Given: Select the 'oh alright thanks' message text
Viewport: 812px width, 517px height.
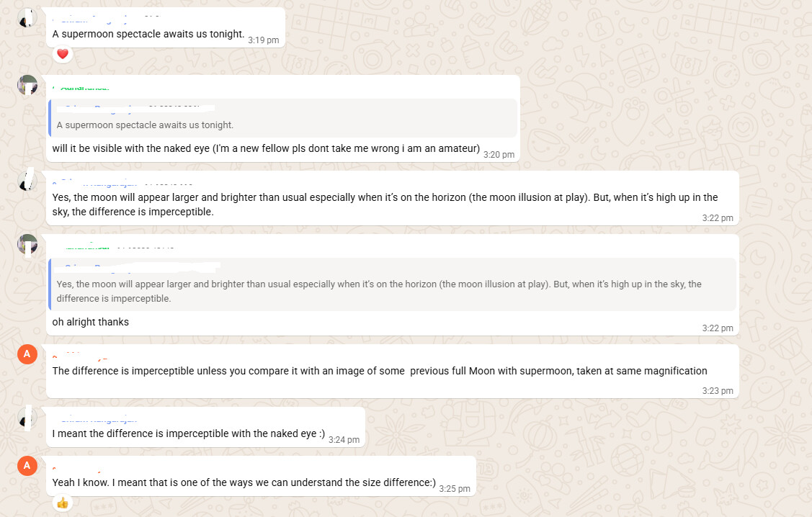Looking at the screenshot, I should click(x=91, y=323).
